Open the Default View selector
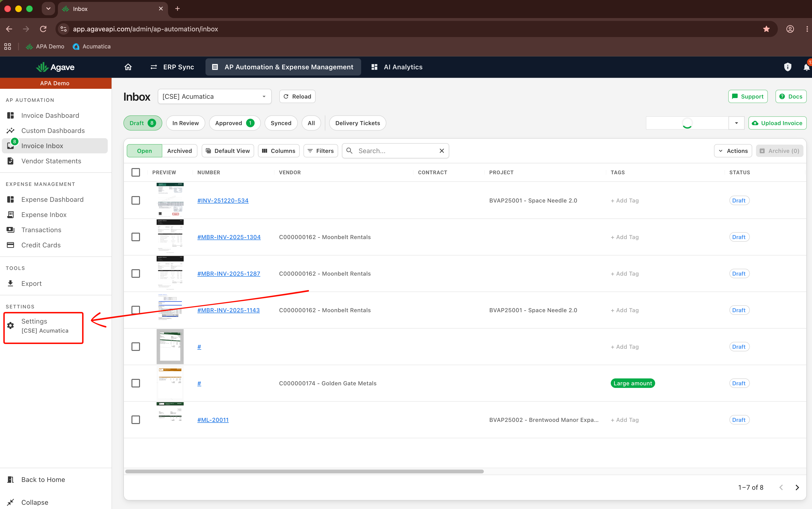The width and height of the screenshot is (812, 509). tap(228, 151)
